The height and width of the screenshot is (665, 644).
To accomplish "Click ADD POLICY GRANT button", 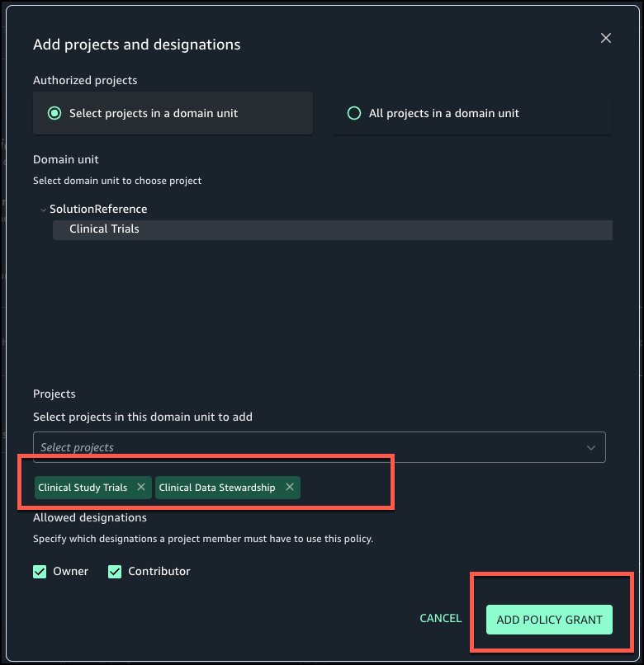I will 549,620.
